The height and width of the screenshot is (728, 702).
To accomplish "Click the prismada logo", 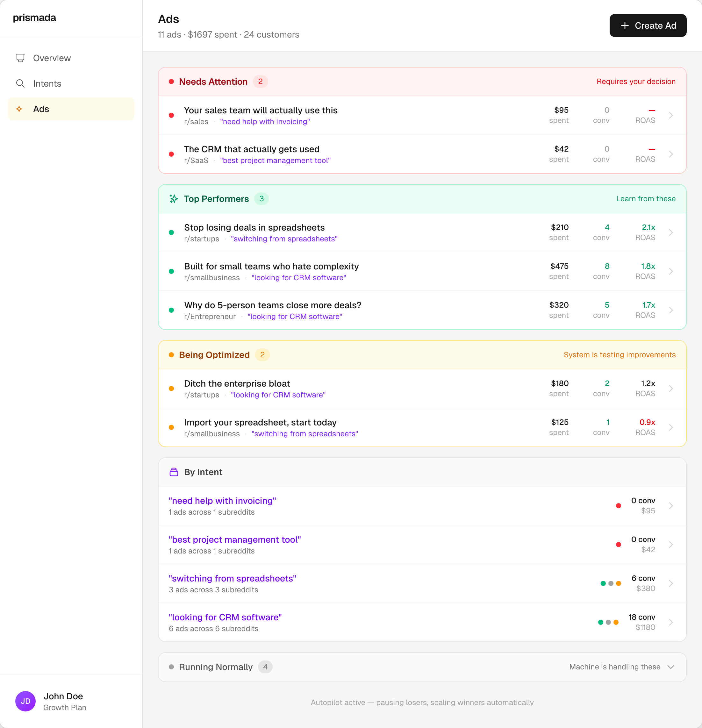I will (x=34, y=18).
